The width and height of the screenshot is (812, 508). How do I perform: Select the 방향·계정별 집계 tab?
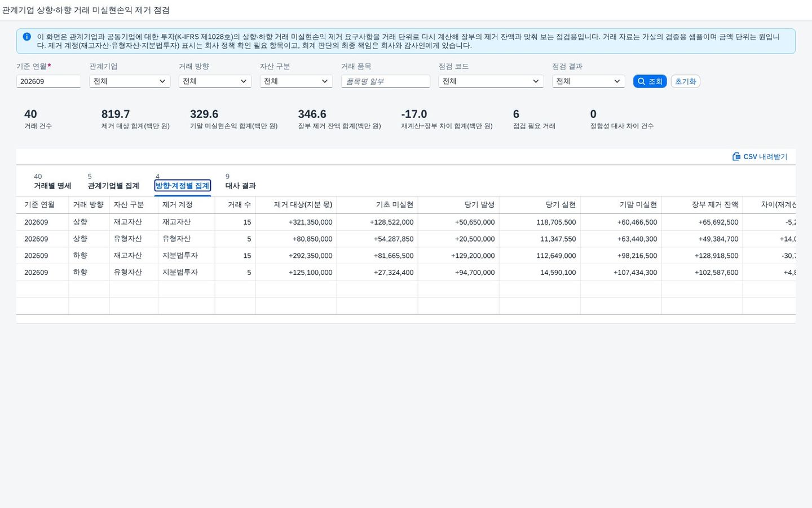click(x=183, y=186)
